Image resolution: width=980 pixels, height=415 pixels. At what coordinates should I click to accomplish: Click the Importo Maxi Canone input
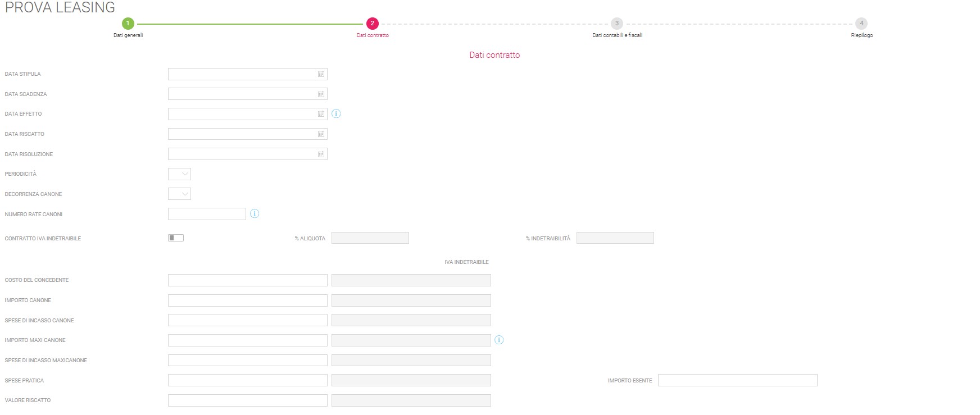[x=248, y=340]
